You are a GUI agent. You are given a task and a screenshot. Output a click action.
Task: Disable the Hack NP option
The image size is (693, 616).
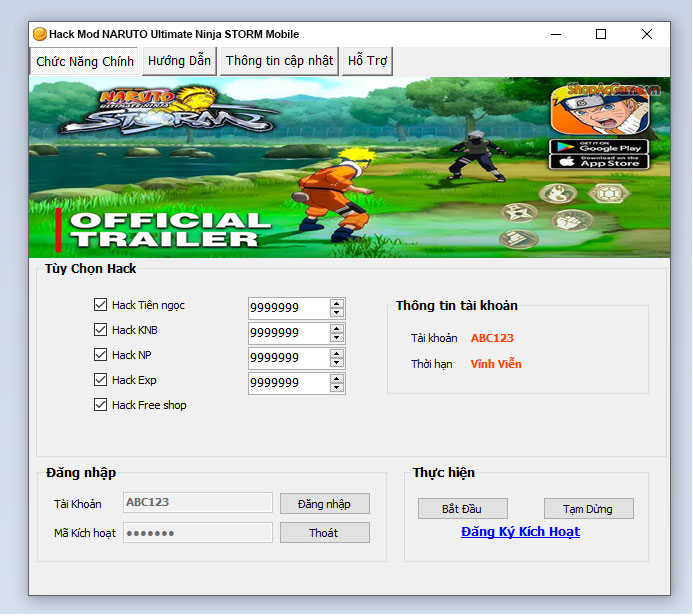(100, 355)
